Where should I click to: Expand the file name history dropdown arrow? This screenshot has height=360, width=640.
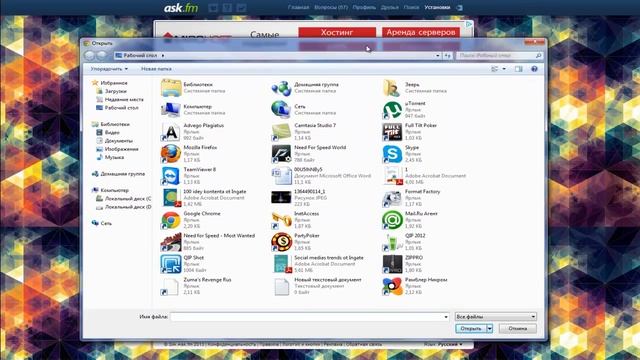coord(445,317)
